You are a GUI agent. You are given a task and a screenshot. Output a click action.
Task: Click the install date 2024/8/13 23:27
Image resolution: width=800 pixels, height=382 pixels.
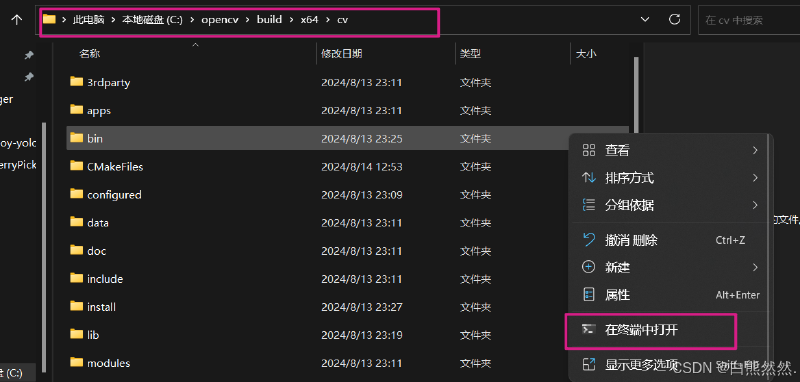(x=362, y=307)
